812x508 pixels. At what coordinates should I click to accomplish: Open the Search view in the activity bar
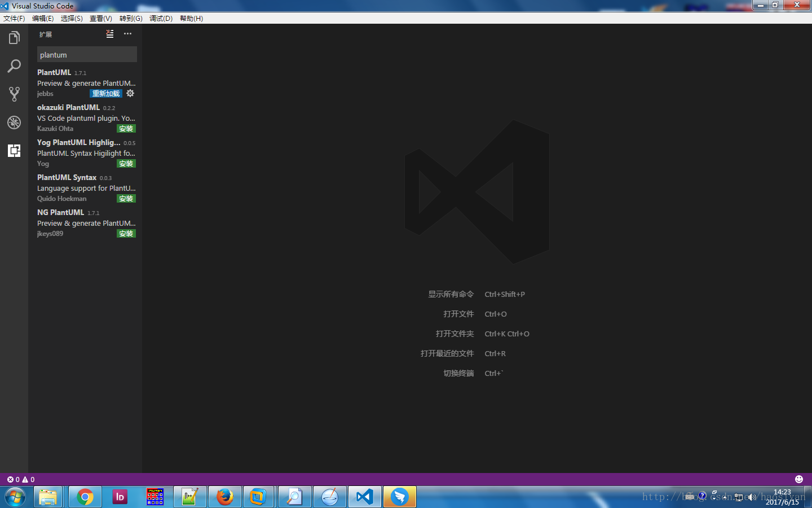[x=14, y=66]
